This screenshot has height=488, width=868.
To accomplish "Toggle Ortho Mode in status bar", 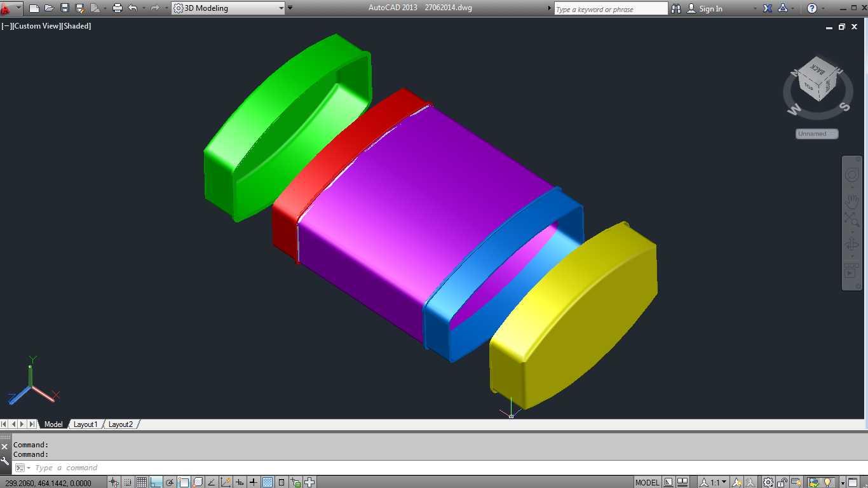I will point(156,482).
